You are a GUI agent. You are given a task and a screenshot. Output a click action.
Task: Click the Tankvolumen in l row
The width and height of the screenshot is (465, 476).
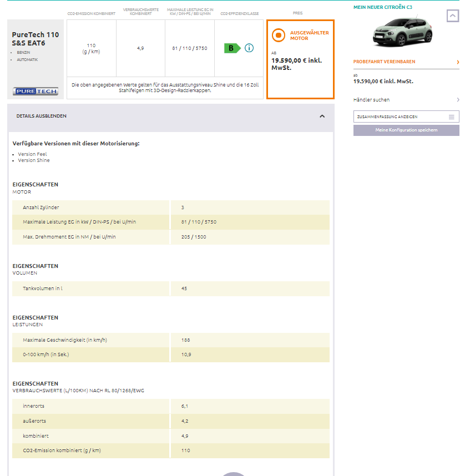pos(171,288)
